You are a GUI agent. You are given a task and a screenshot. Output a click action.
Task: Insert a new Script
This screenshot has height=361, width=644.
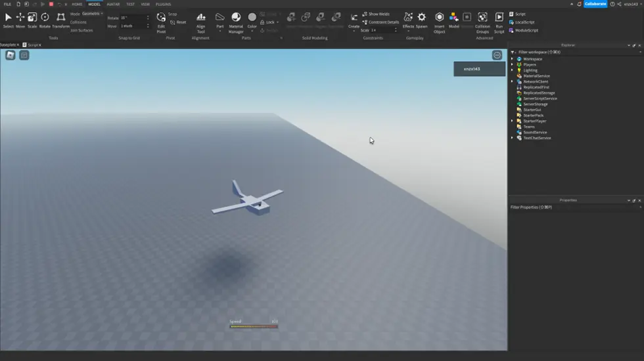pyautogui.click(x=518, y=14)
